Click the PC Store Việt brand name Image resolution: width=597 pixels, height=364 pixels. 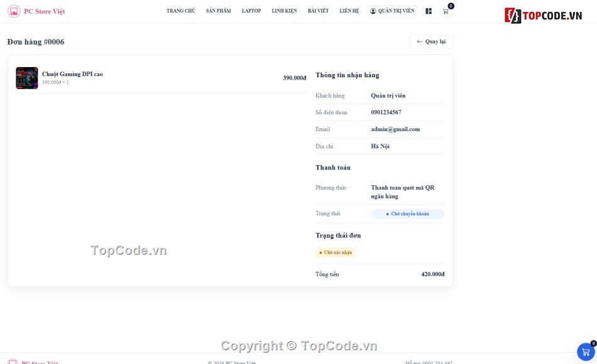(44, 11)
